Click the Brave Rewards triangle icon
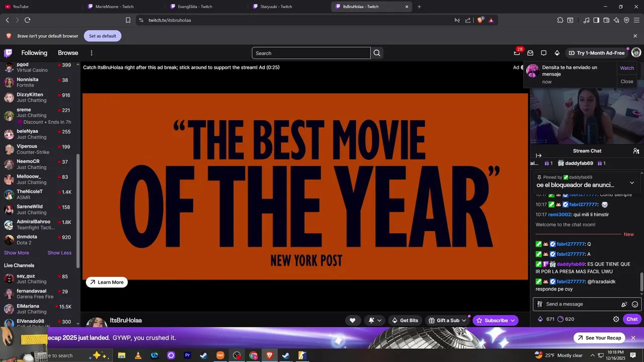The image size is (644, 362). click(x=491, y=20)
